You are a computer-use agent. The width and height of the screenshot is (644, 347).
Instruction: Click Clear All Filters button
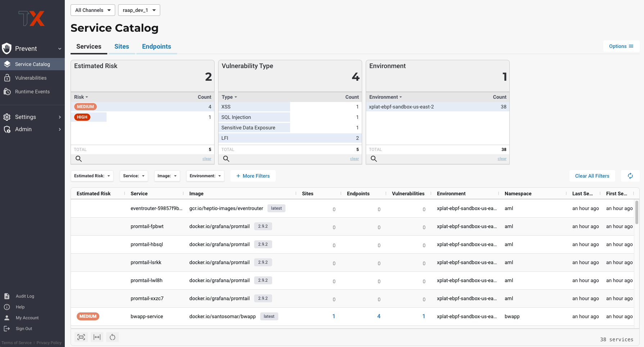(x=592, y=176)
